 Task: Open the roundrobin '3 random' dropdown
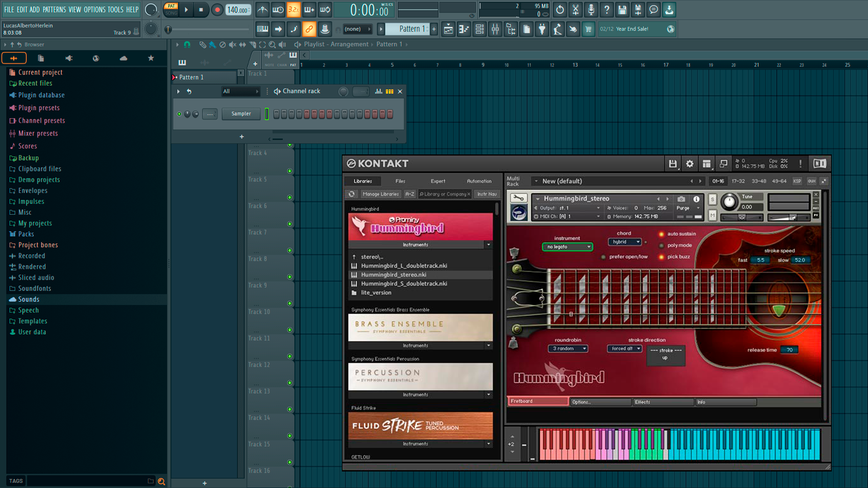pos(568,349)
